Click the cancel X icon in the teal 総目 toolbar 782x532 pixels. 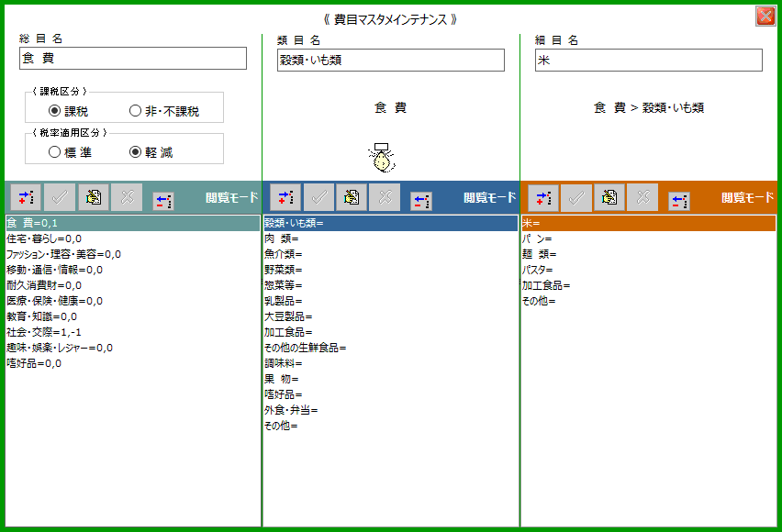coord(127,197)
